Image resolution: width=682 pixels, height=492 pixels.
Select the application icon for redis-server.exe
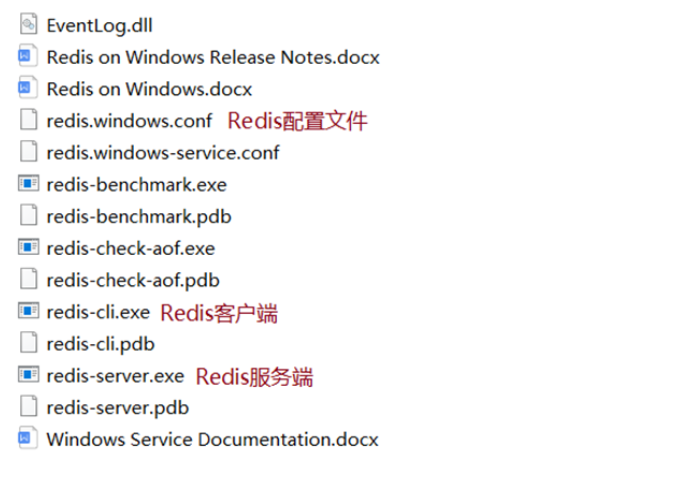(28, 375)
